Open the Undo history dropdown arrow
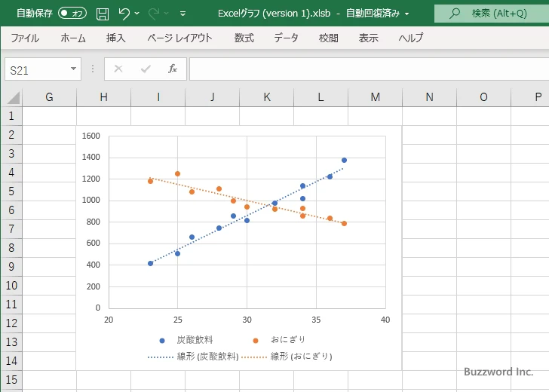This screenshot has height=392, width=549. (x=137, y=14)
